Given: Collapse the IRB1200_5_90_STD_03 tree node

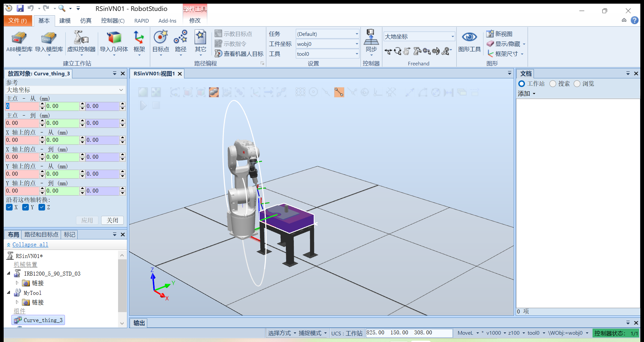Looking at the screenshot, I should click(x=9, y=274).
